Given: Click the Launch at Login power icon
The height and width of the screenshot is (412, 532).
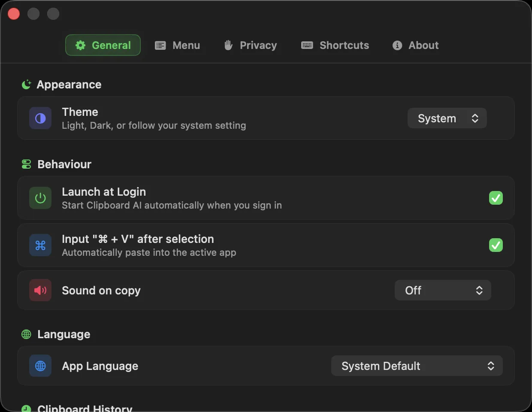Looking at the screenshot, I should pos(40,198).
